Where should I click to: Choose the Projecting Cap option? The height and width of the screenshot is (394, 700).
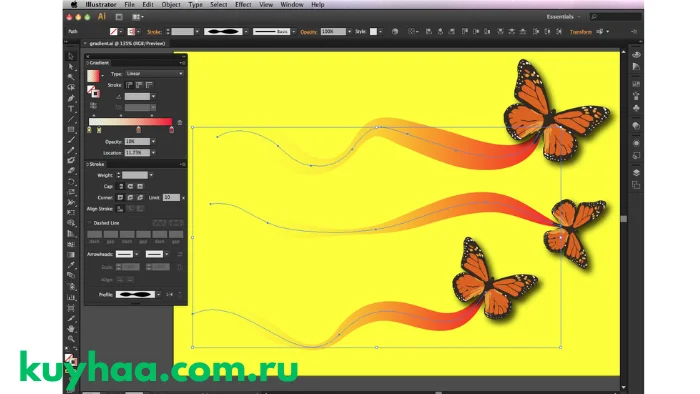click(x=140, y=187)
